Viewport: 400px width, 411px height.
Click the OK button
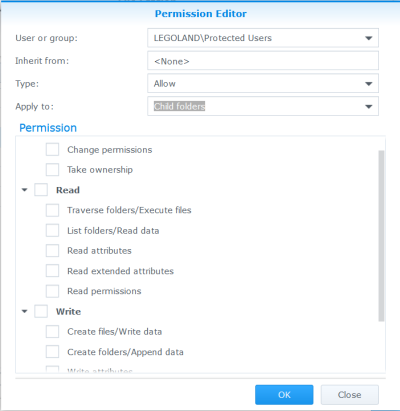click(x=284, y=395)
